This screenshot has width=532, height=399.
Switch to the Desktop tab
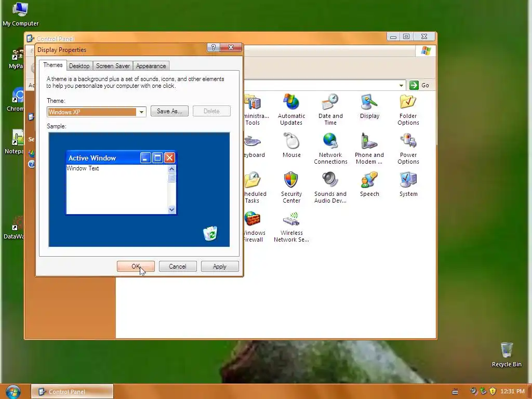click(79, 66)
